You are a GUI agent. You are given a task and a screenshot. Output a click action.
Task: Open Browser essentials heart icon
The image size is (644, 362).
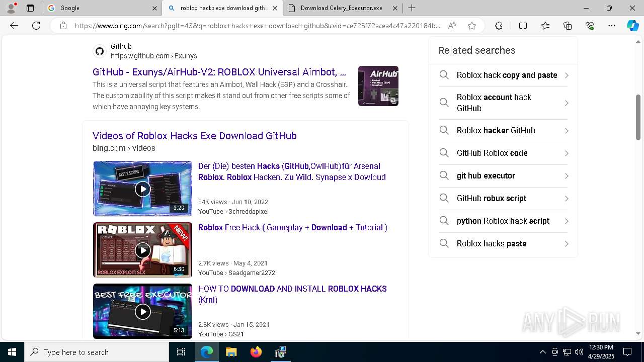coord(590,26)
